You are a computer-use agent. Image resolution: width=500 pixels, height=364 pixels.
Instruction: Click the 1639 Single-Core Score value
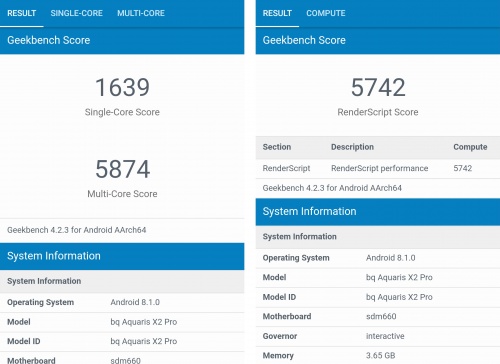tap(122, 87)
